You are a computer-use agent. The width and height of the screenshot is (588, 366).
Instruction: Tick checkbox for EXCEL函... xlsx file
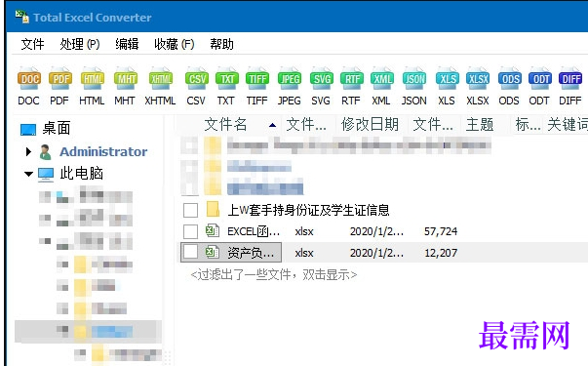coord(190,231)
